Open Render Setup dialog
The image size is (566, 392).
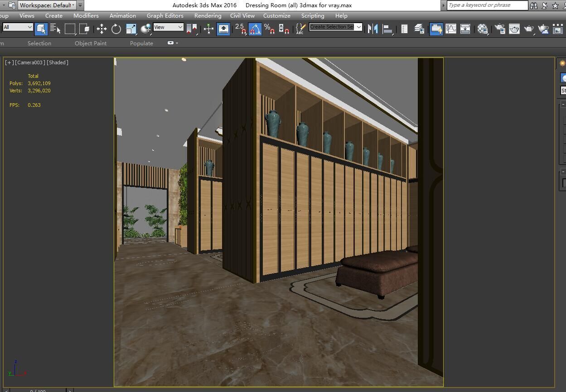point(500,29)
